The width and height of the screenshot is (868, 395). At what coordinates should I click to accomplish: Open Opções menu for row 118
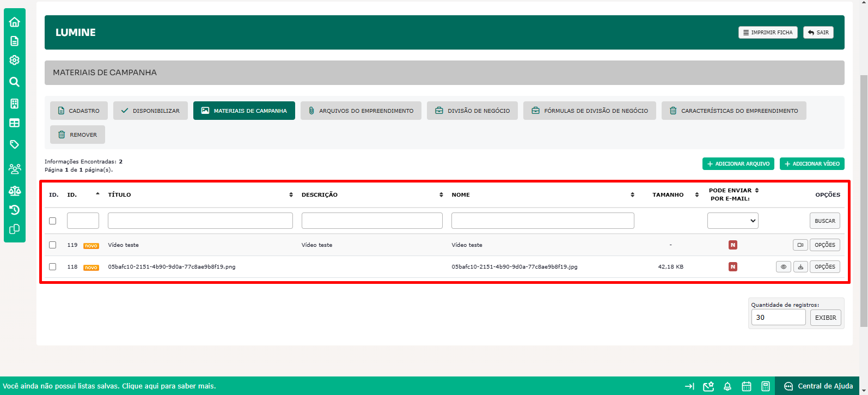pos(825,267)
